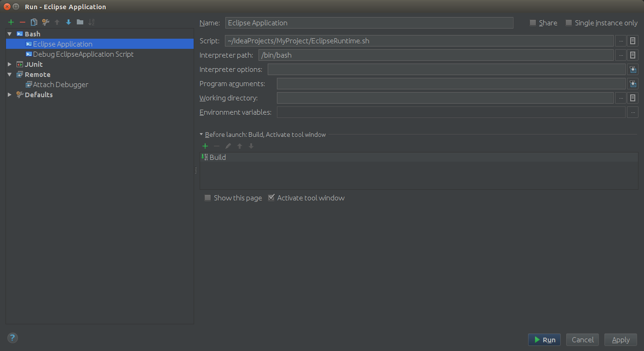Browse for Working directory with ellipsis
Viewport: 644px width, 351px height.
(x=621, y=98)
